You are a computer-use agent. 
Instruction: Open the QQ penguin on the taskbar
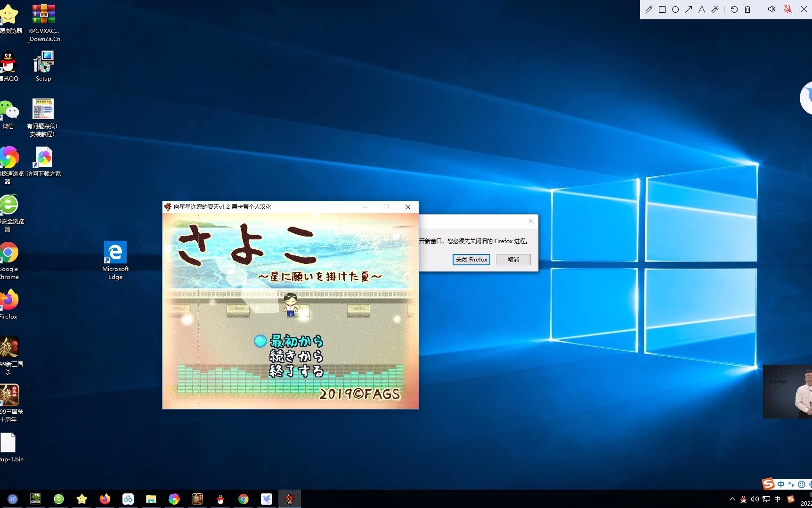coord(220,499)
